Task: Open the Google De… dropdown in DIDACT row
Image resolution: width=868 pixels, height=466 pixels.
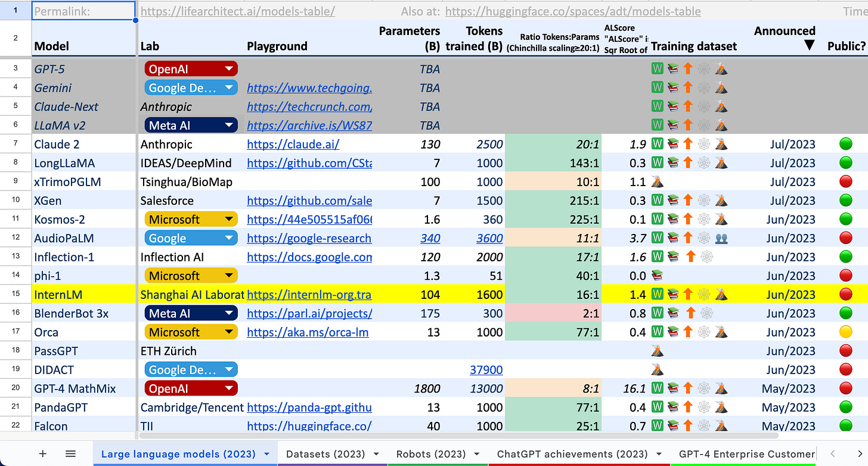Action: 228,369
